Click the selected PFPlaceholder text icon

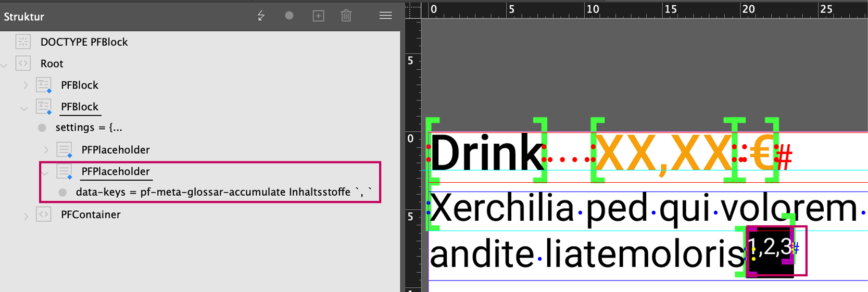[65, 171]
